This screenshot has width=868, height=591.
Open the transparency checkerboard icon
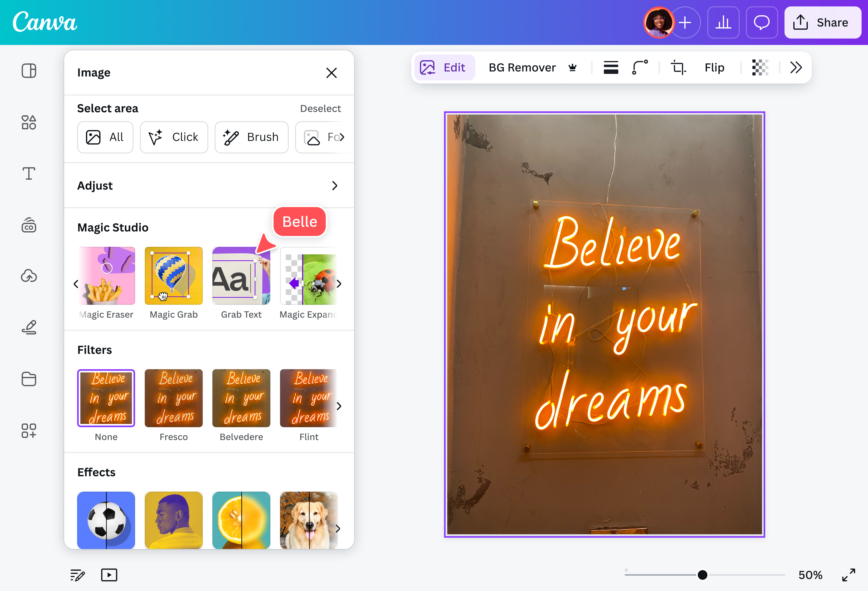coord(760,68)
